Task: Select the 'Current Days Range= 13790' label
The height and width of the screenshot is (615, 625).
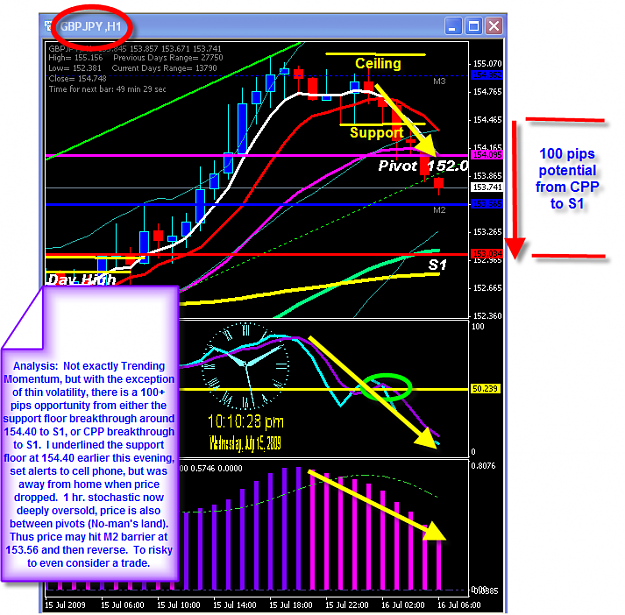Action: (x=164, y=68)
